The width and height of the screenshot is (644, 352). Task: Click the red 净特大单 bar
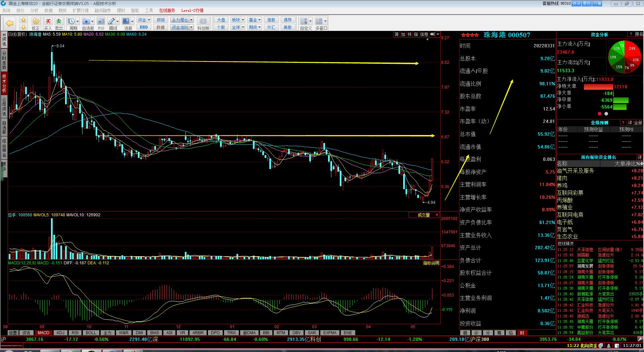coord(599,87)
